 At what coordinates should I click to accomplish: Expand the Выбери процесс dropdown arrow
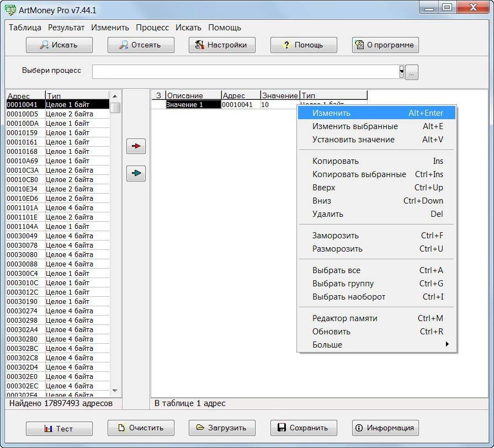click(x=401, y=72)
